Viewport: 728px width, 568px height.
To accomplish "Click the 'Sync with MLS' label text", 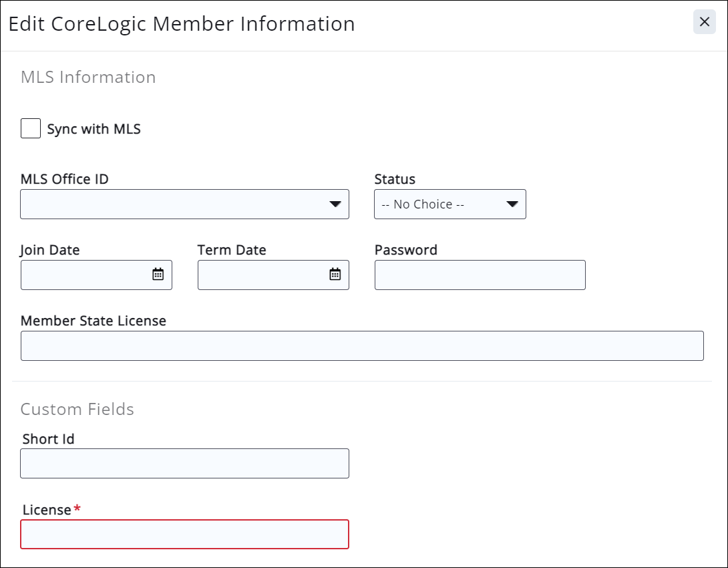I will tap(94, 129).
